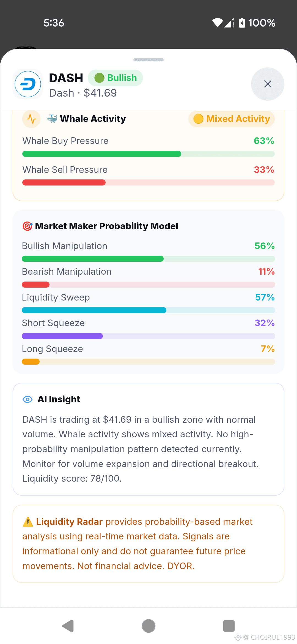Tap the Whale Buy Pressure progress bar
This screenshot has height=644, width=297.
coord(148,154)
